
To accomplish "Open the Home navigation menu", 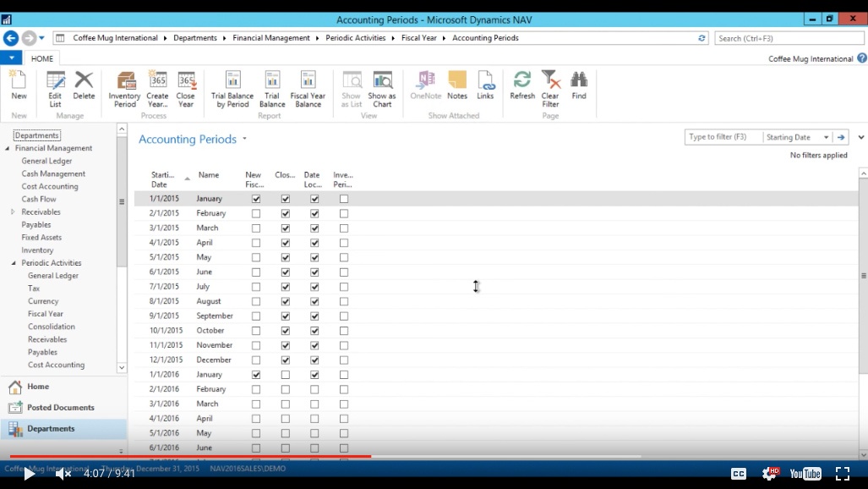I will coord(63,387).
